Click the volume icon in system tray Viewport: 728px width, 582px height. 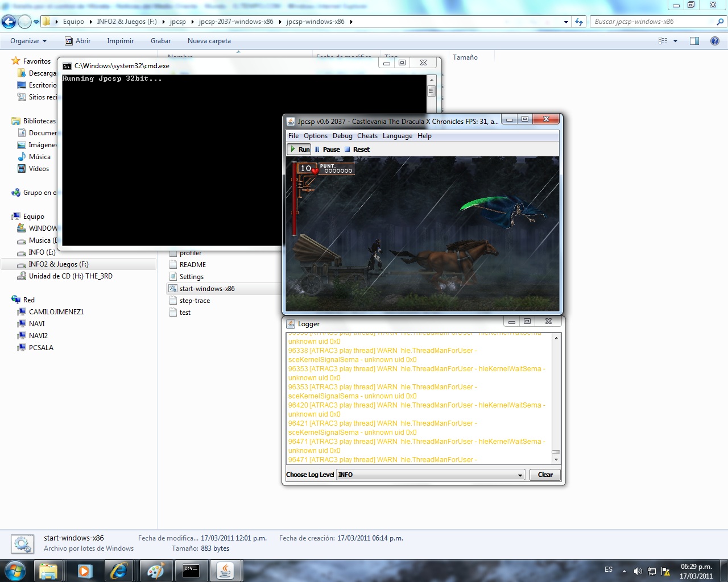638,571
